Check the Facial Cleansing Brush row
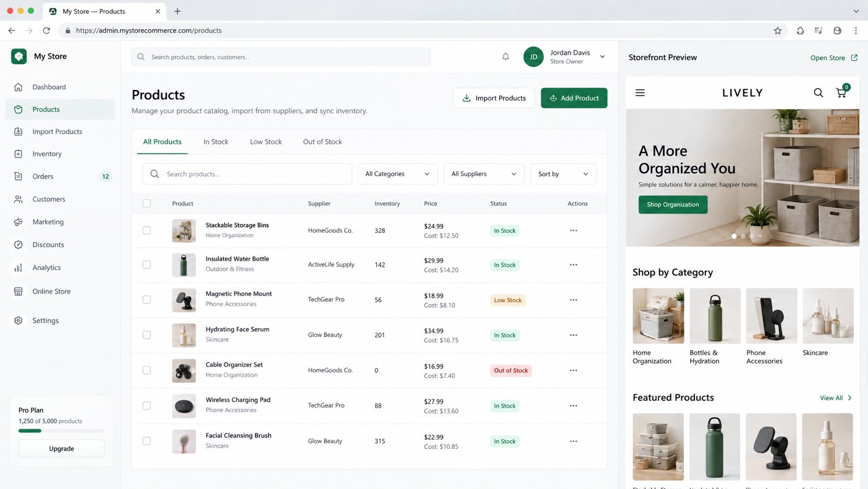Screen dimensions: 868x489 [146, 441]
